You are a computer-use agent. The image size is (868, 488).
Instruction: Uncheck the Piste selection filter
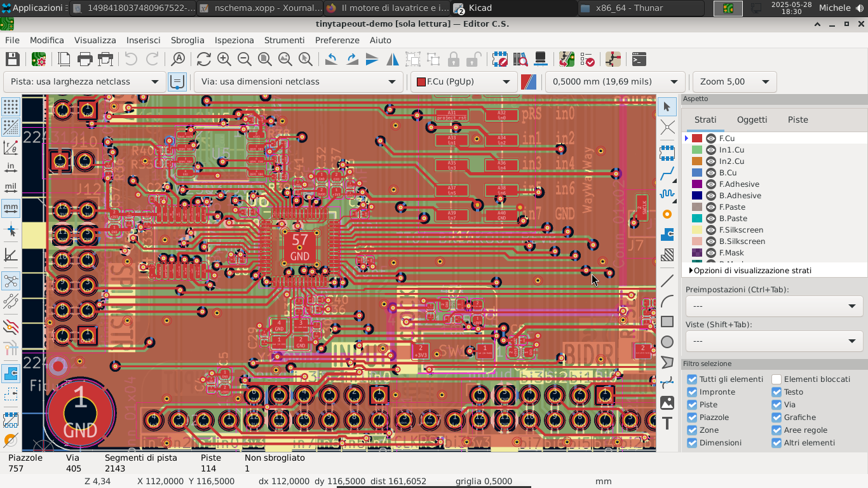[692, 405]
